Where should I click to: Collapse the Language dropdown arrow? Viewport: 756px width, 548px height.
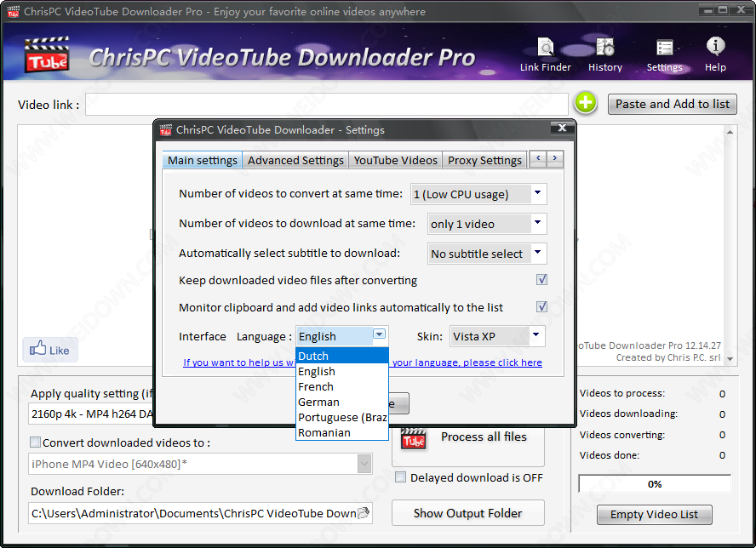point(380,334)
